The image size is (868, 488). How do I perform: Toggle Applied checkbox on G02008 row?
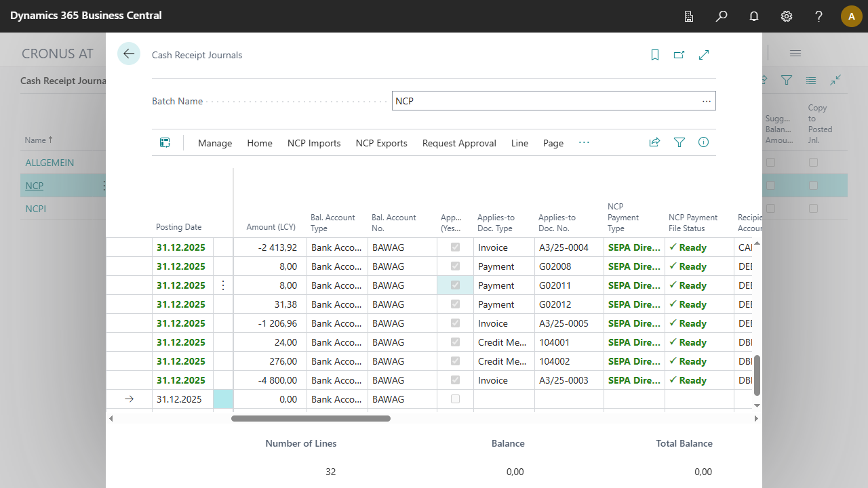click(455, 266)
